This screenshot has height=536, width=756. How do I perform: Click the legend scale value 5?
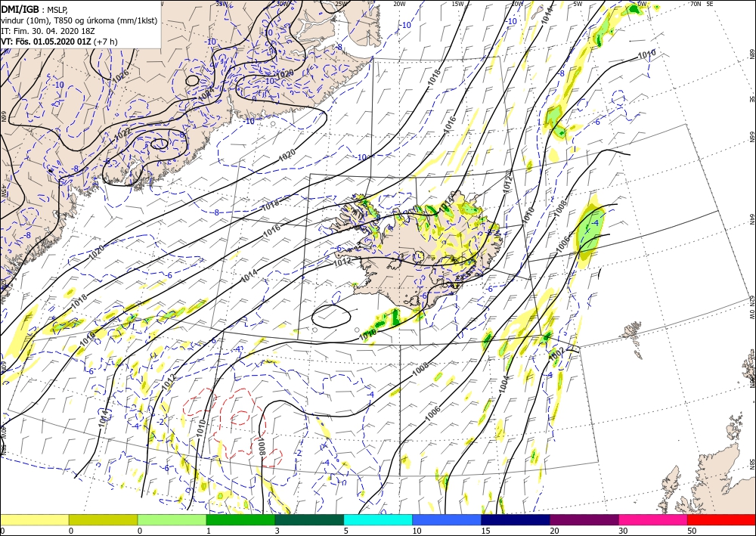[x=345, y=531]
